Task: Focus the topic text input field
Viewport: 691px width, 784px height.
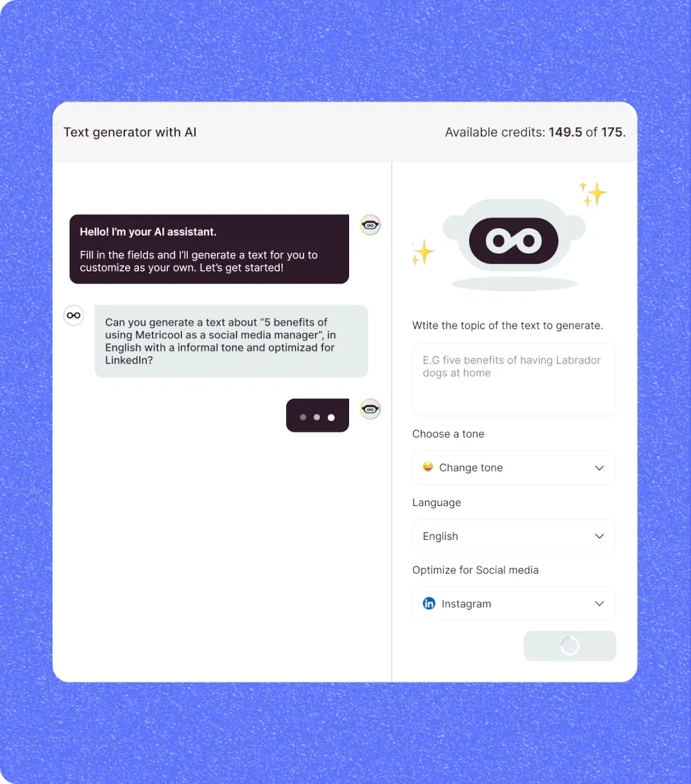Action: click(513, 380)
